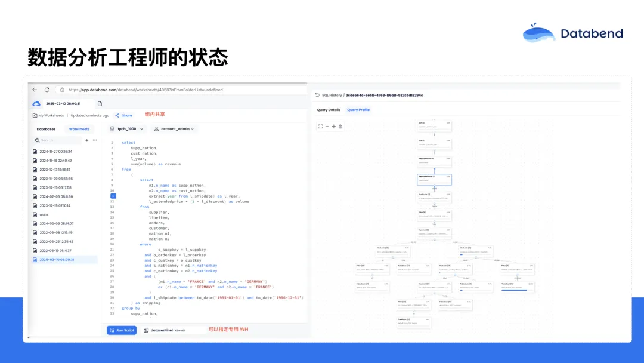Switch to the Query Details tab
Viewport: 644px width, 363px height.
(x=329, y=110)
